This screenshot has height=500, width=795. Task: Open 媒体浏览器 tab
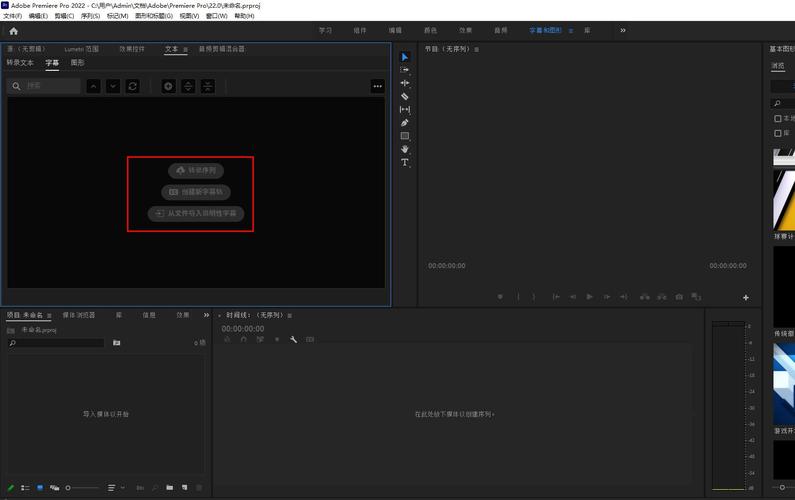pos(79,315)
